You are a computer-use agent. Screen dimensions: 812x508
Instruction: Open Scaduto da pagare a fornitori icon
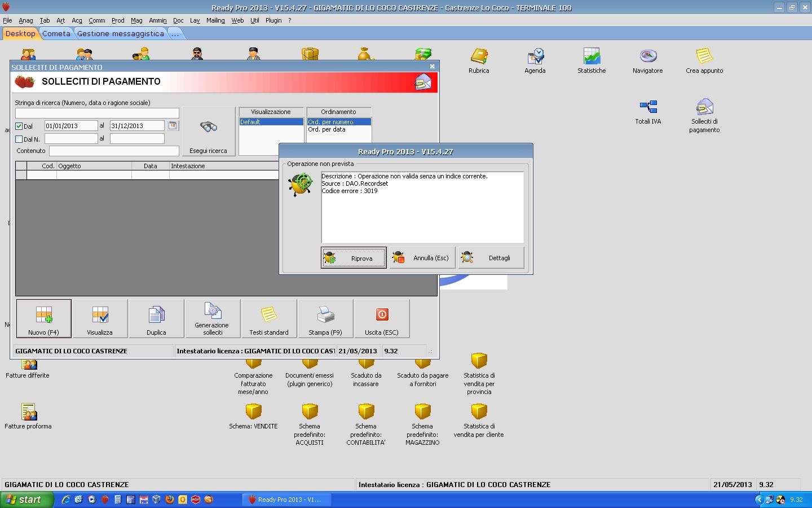pos(422,373)
